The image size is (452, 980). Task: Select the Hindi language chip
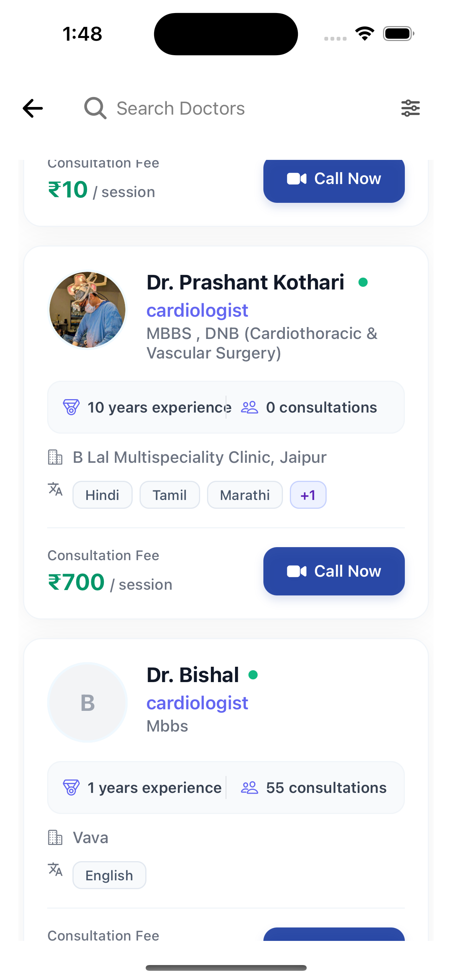coord(102,495)
